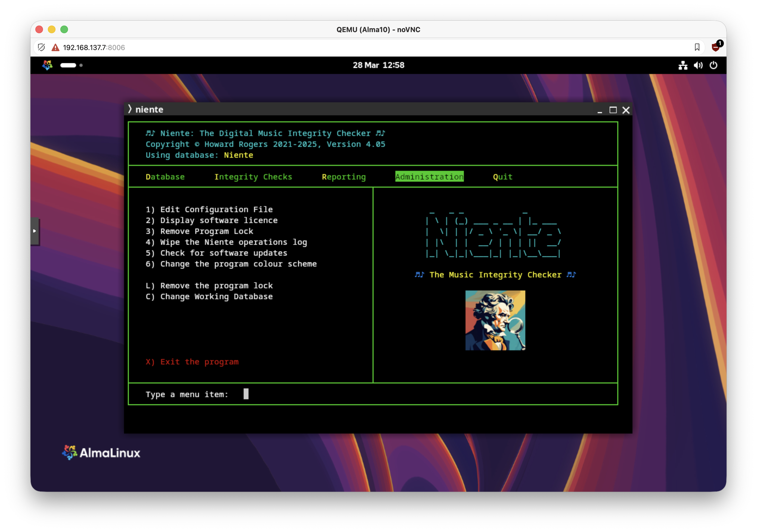Image resolution: width=757 pixels, height=532 pixels.
Task: Click the Exit the program option
Action: (x=192, y=362)
